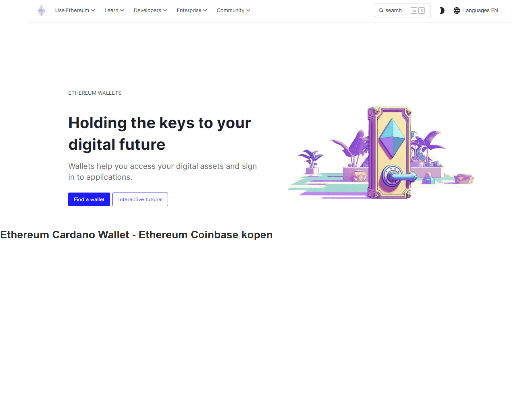Click the Ethereum diamond logo
The image size is (532, 399).
pyautogui.click(x=41, y=10)
